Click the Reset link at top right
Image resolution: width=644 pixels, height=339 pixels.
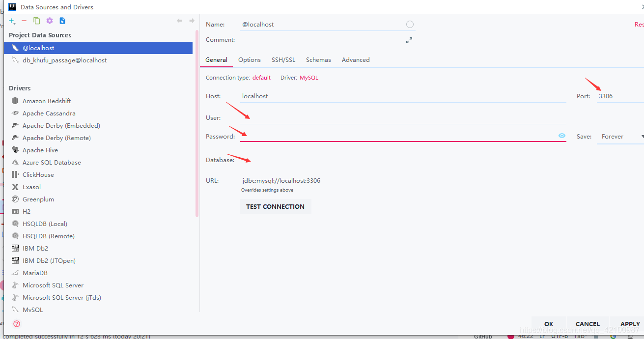639,25
